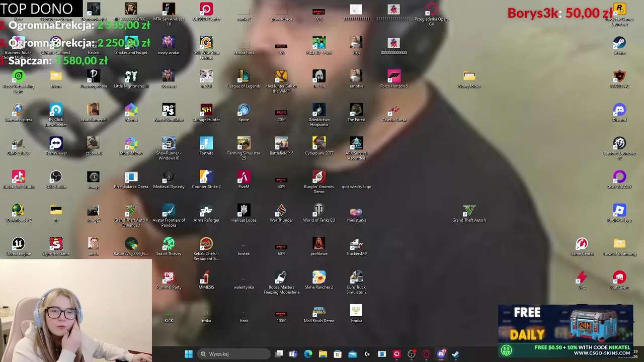Select the Ranch Simulator icon
The image size is (644, 362).
(169, 113)
